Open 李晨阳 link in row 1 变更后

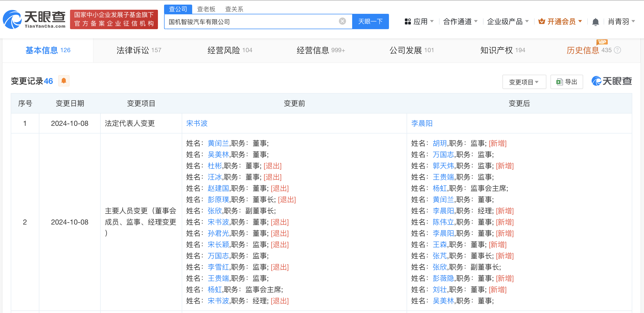[x=422, y=124]
